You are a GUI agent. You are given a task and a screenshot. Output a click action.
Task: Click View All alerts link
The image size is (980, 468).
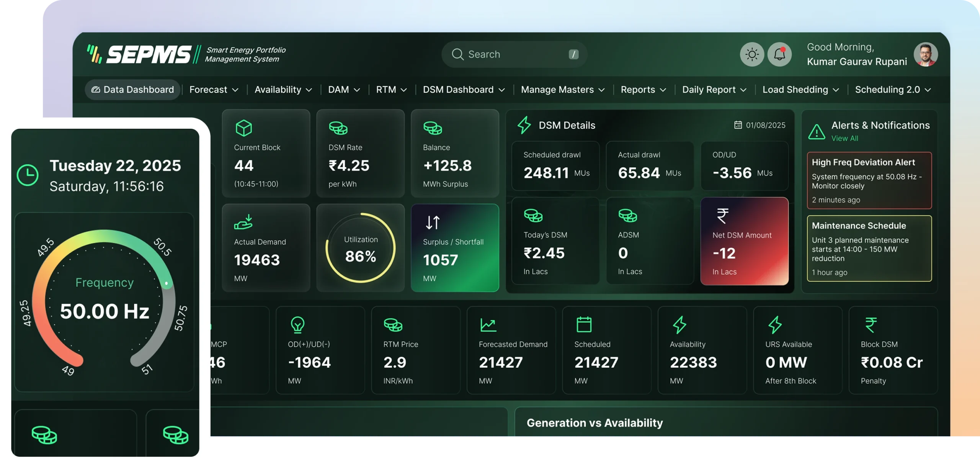(x=844, y=138)
